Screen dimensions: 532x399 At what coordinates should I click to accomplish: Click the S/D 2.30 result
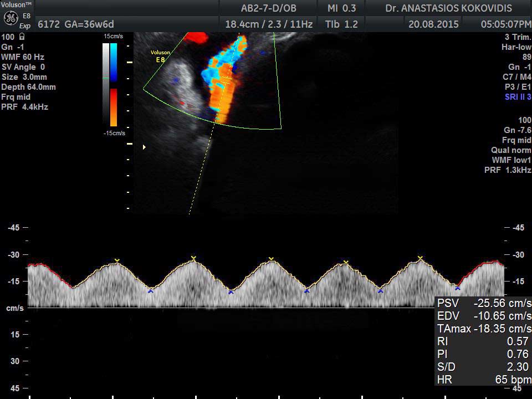[x=483, y=367]
